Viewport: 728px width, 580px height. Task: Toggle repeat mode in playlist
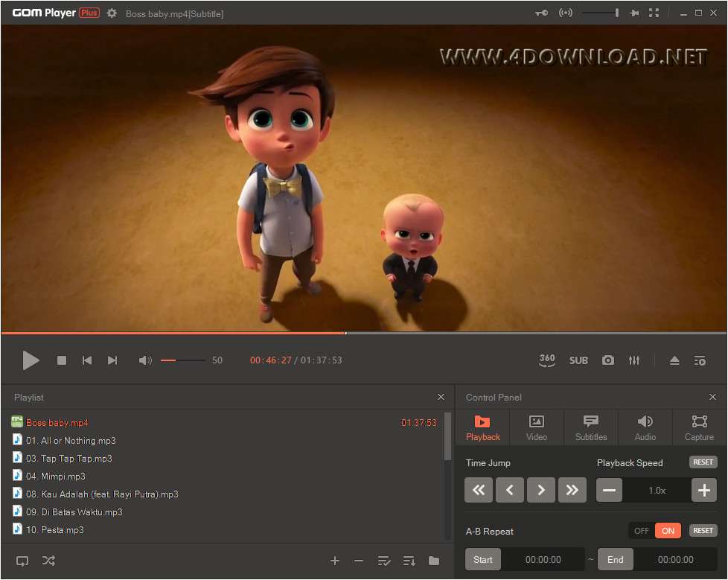point(22,561)
